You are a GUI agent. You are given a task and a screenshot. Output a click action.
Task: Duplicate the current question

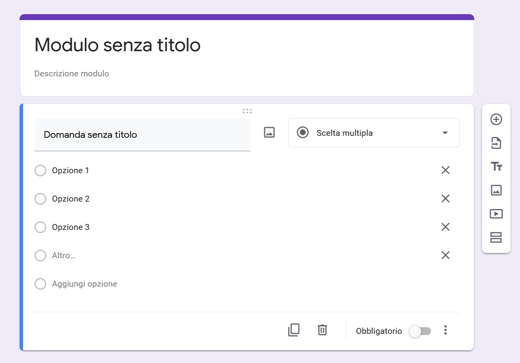point(294,330)
